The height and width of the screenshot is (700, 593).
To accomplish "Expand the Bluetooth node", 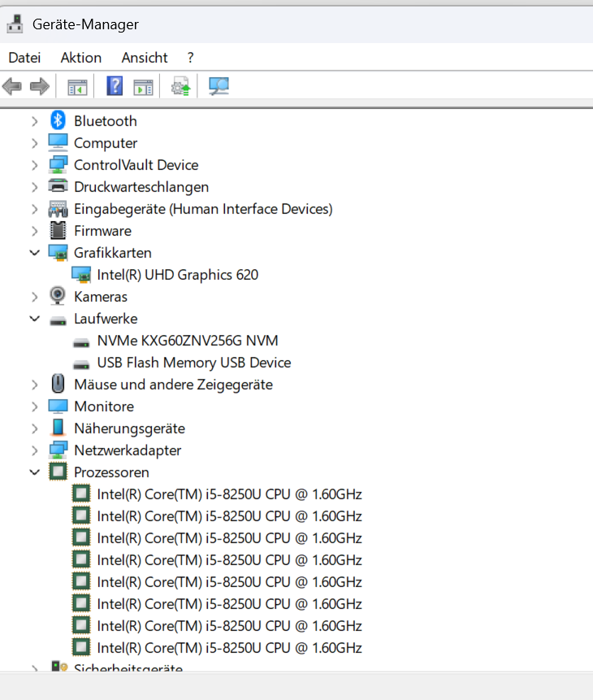I will pos(35,121).
